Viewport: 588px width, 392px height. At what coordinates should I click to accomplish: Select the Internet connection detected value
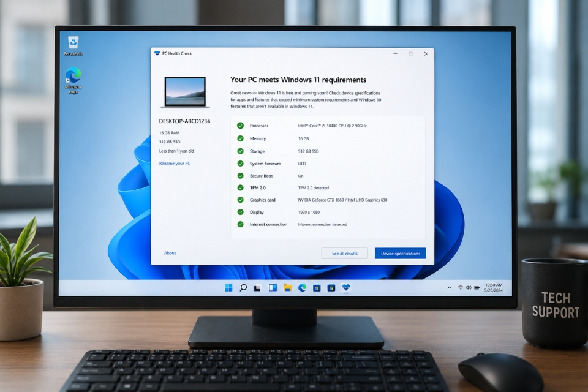323,224
